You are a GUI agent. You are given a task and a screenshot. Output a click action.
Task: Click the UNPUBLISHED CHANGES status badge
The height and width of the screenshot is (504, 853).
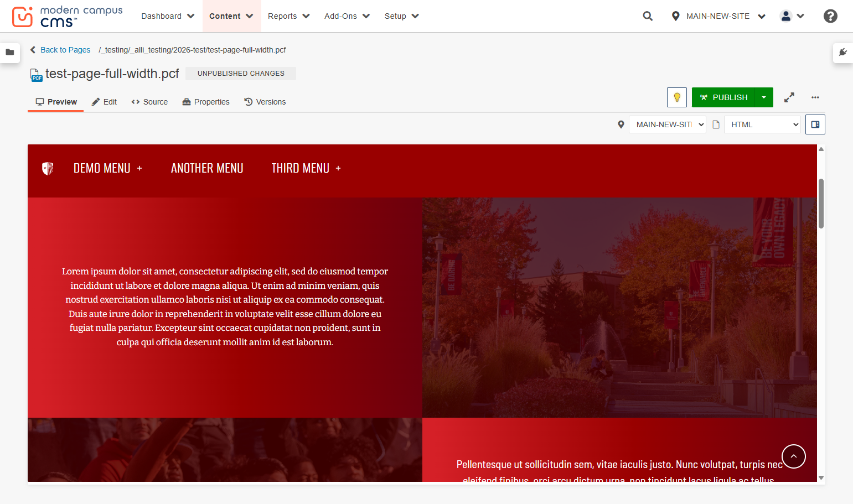coord(241,74)
